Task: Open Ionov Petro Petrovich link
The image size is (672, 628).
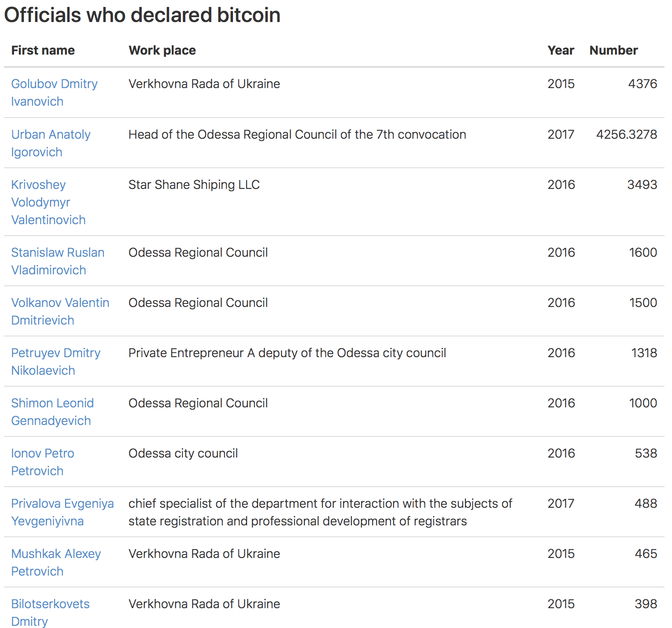Action: click(x=43, y=462)
